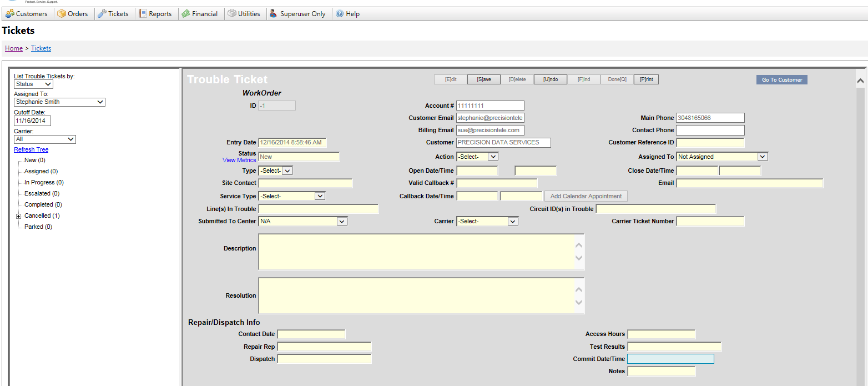Image resolution: width=868 pixels, height=386 pixels.
Task: Click the [P]rint button
Action: tap(646, 79)
